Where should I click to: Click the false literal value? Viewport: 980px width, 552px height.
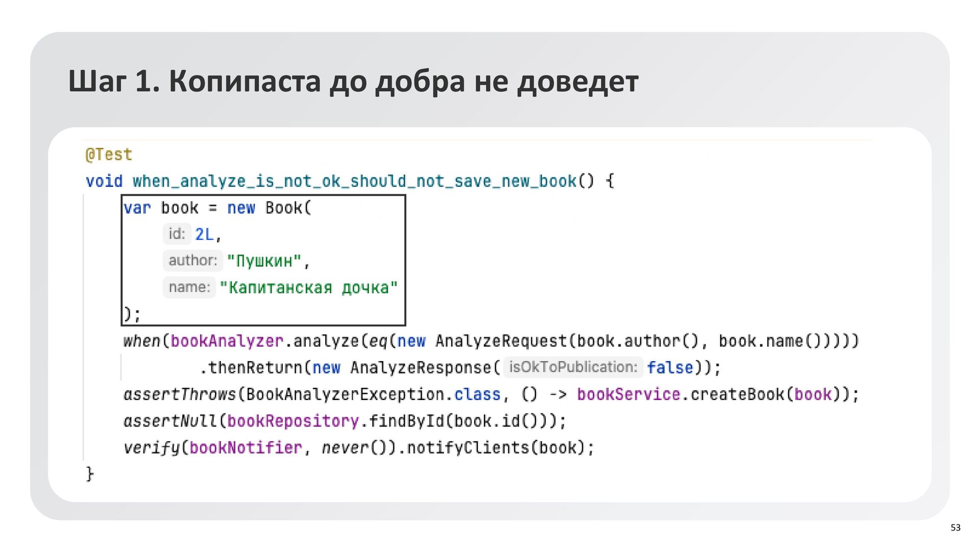click(670, 368)
